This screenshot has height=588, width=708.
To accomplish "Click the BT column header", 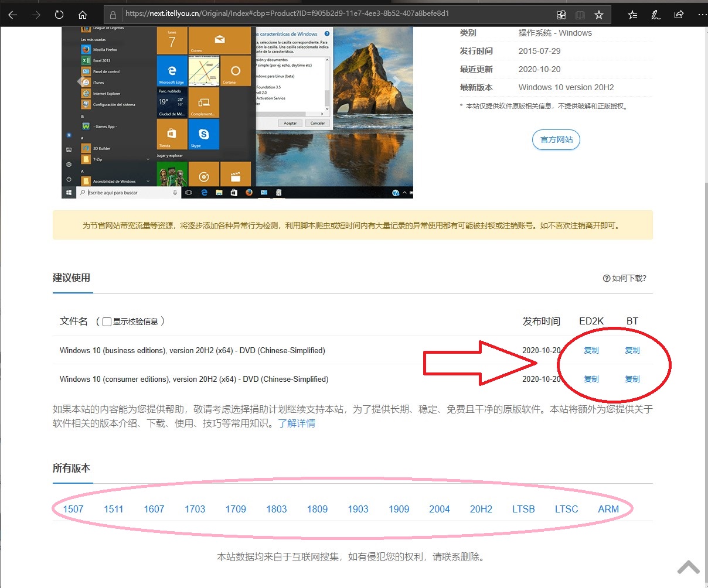I will coord(632,321).
